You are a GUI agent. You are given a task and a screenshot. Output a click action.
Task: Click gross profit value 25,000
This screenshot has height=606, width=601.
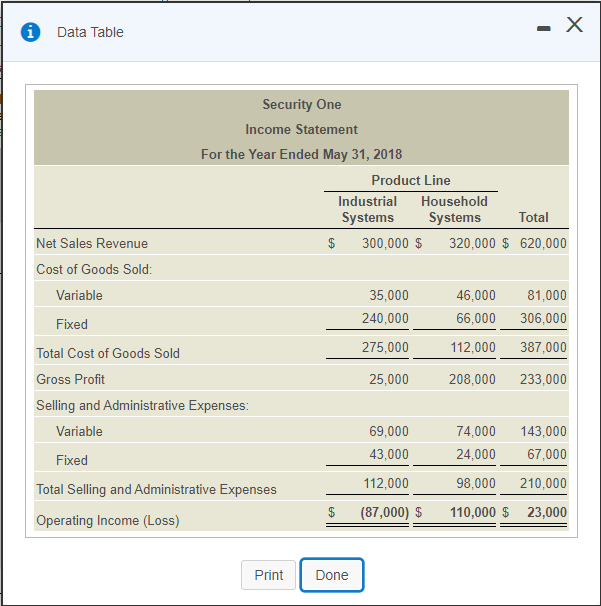click(x=389, y=379)
